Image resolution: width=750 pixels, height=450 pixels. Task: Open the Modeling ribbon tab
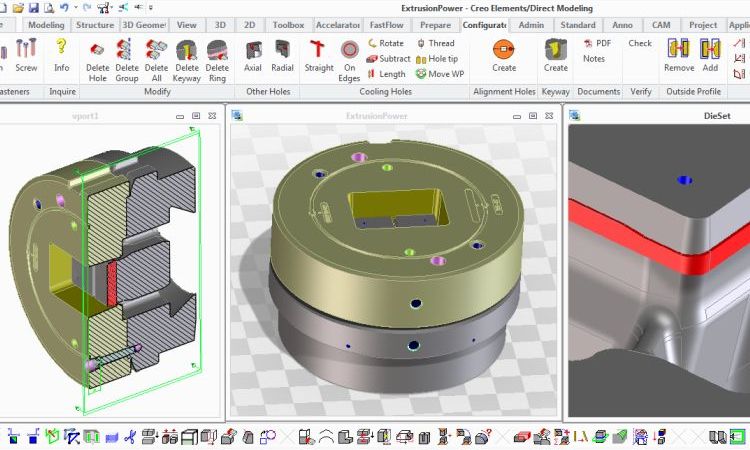tap(46, 25)
